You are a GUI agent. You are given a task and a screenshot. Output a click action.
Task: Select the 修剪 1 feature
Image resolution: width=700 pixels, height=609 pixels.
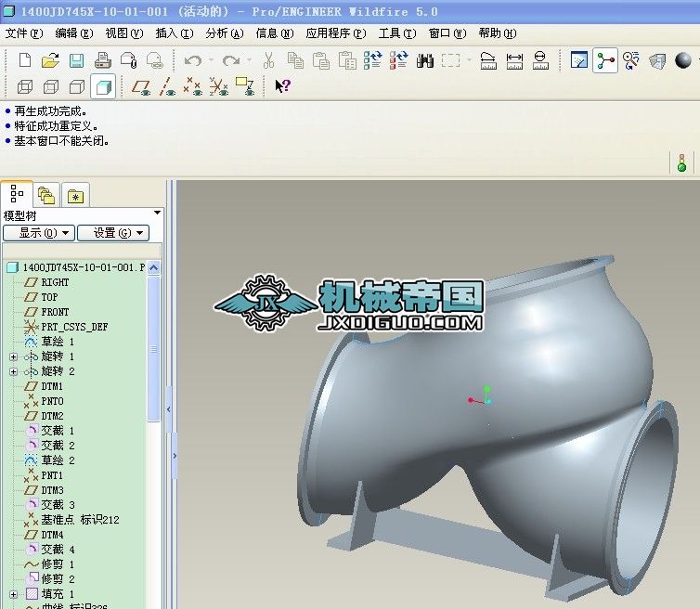49,564
